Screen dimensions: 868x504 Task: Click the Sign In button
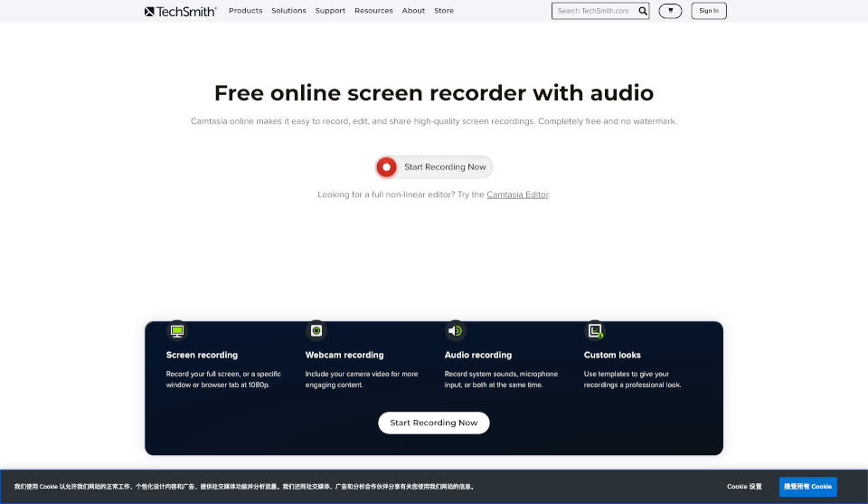[x=709, y=11]
